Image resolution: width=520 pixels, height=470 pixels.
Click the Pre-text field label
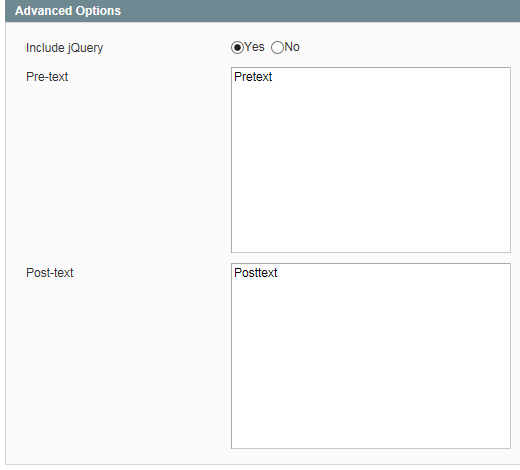[47, 77]
